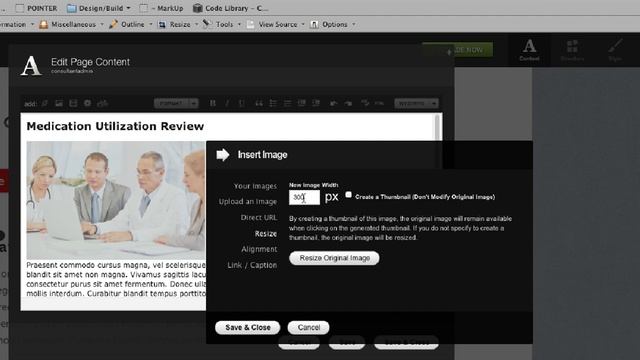Toggle underline formatting in editor
Screen dimensions: 640x360
[241, 103]
